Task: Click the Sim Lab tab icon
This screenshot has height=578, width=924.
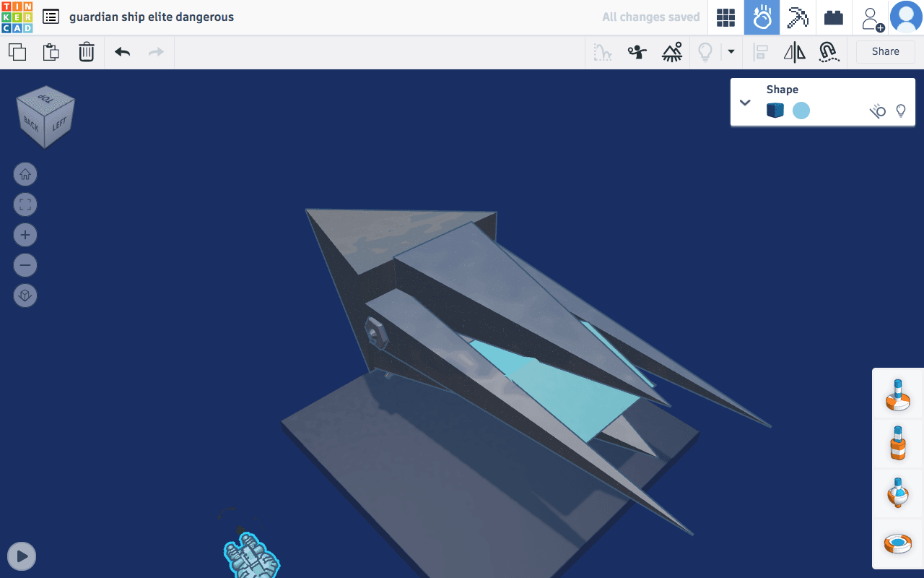Action: 762,17
